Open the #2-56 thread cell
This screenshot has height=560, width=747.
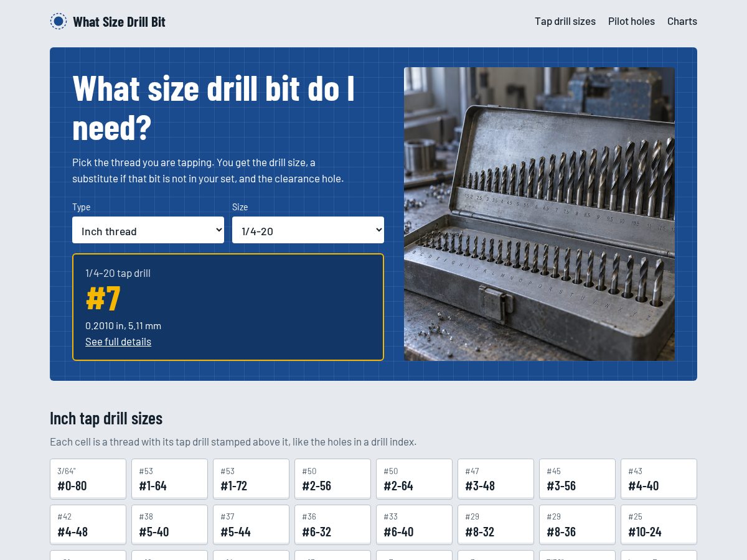click(332, 479)
